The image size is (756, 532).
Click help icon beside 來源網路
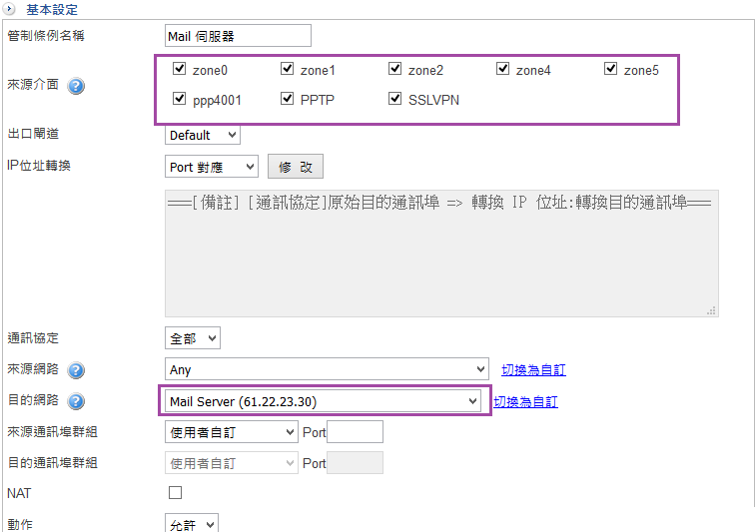pos(76,370)
